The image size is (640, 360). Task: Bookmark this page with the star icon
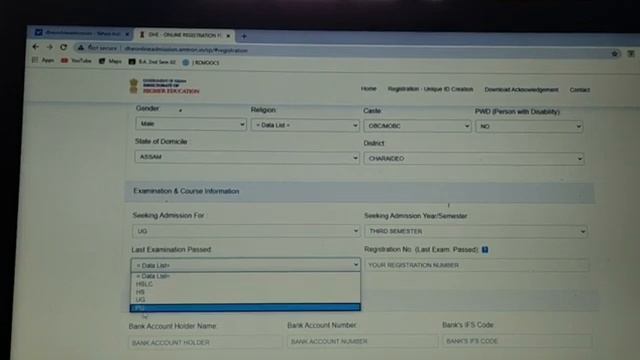(x=615, y=53)
